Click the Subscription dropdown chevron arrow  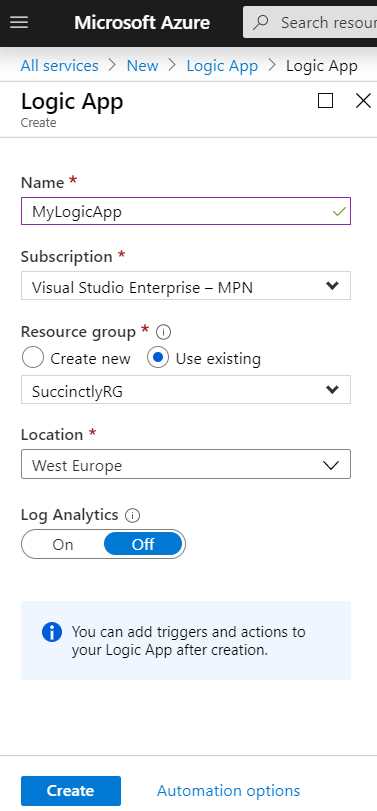tap(332, 286)
